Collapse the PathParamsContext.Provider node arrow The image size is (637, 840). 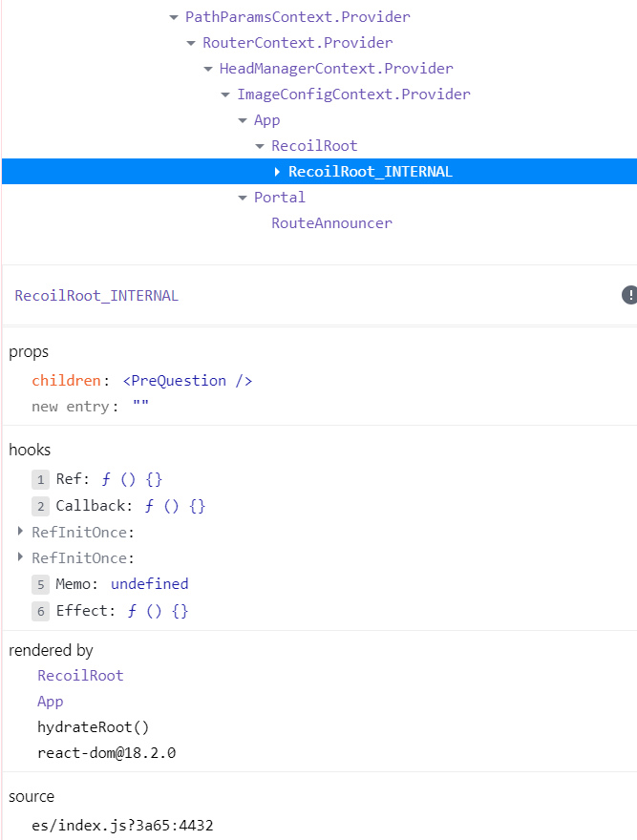point(173,18)
